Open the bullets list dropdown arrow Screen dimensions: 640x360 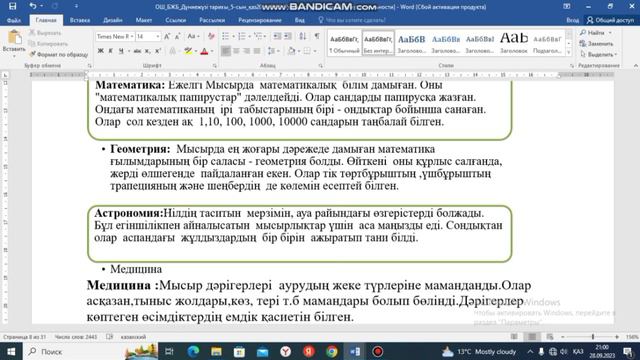point(233,36)
